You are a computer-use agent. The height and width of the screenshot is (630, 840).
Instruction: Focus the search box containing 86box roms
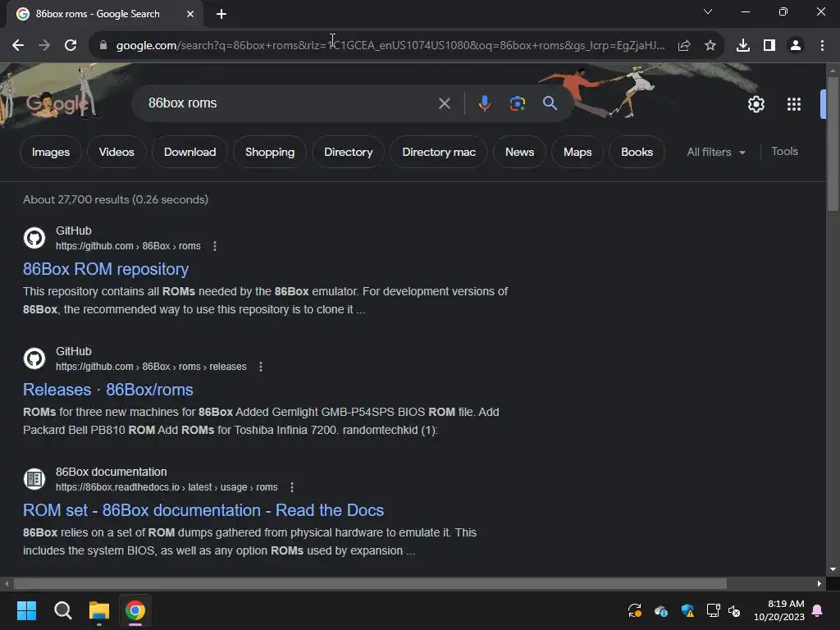click(290, 103)
